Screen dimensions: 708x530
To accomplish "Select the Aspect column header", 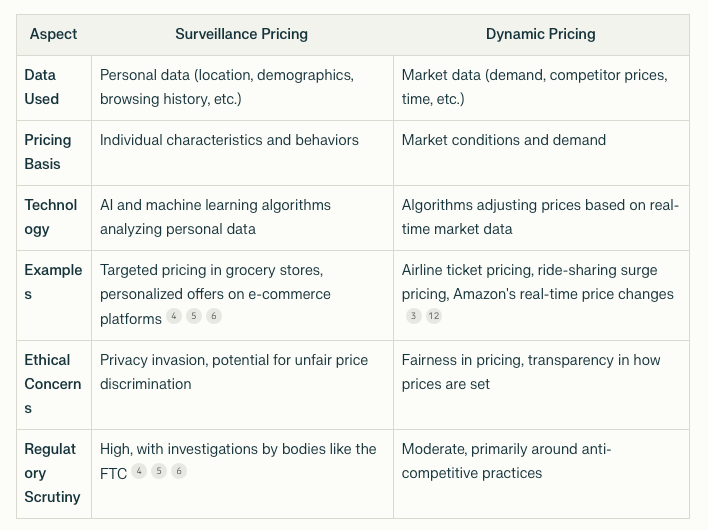I will (x=53, y=34).
